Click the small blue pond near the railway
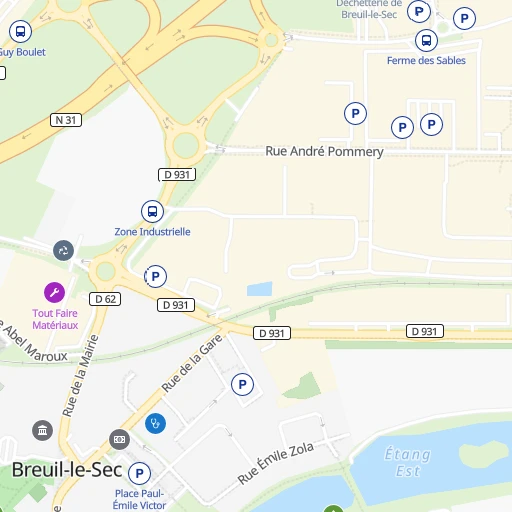Screen dimensions: 512x512 pyautogui.click(x=260, y=289)
